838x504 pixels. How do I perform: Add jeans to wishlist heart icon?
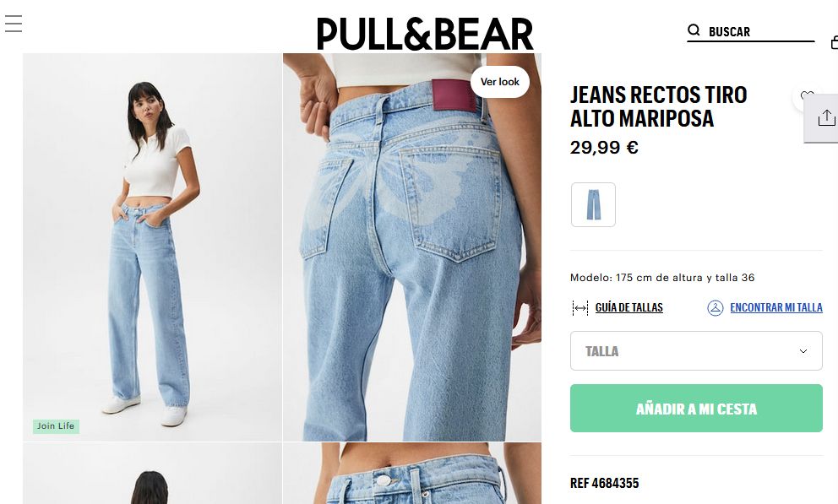coord(807,96)
